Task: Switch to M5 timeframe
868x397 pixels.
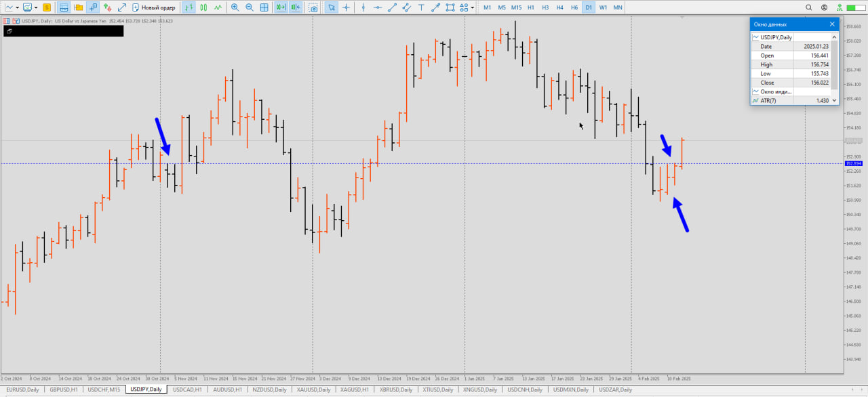Action: click(502, 7)
